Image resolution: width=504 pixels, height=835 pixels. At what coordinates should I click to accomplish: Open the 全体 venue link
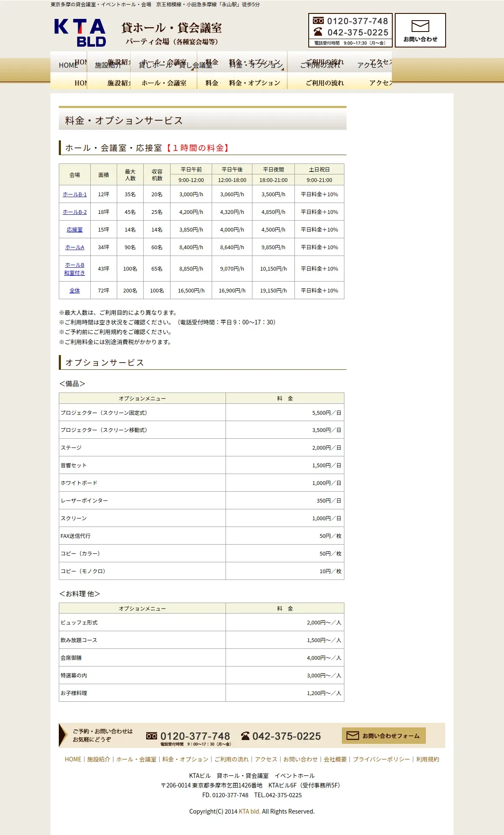click(75, 290)
